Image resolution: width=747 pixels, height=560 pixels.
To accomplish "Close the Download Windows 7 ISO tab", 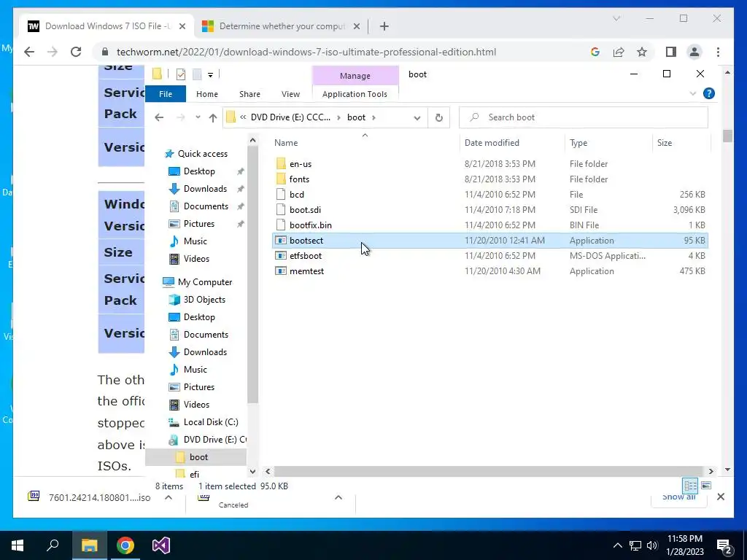I will click(x=182, y=26).
